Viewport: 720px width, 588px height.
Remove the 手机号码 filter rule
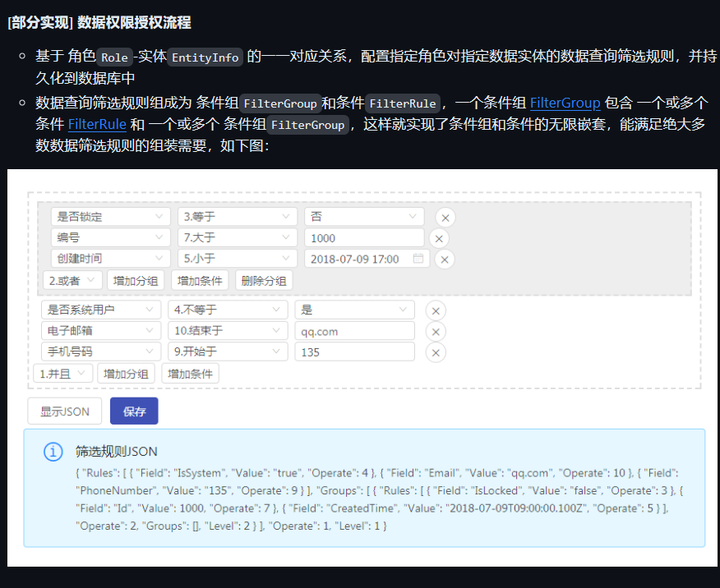(435, 351)
